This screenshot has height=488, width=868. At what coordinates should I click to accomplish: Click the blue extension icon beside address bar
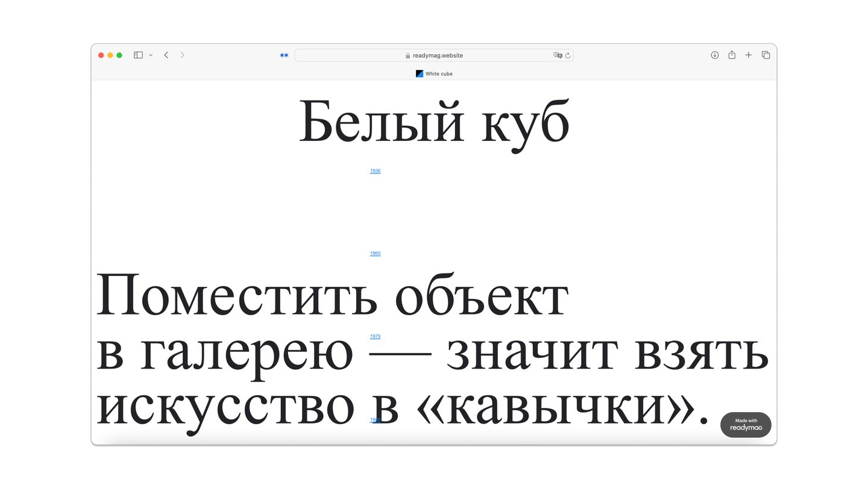coord(284,55)
